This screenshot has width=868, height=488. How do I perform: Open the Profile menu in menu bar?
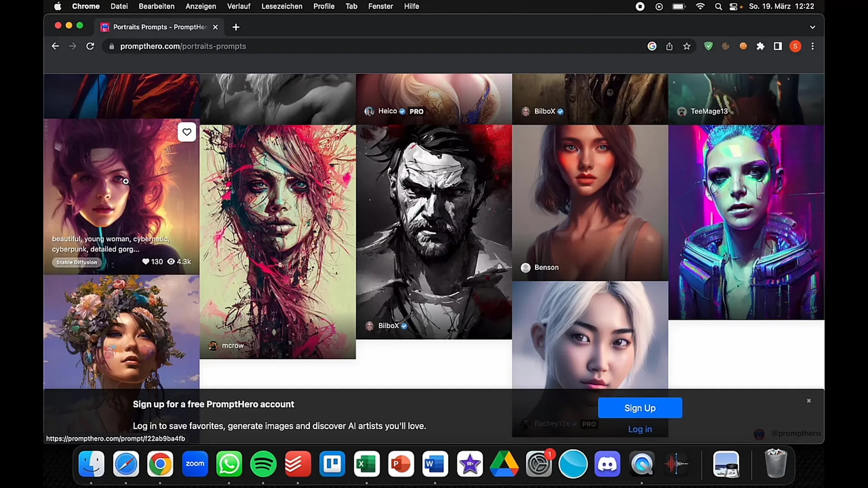(x=324, y=6)
